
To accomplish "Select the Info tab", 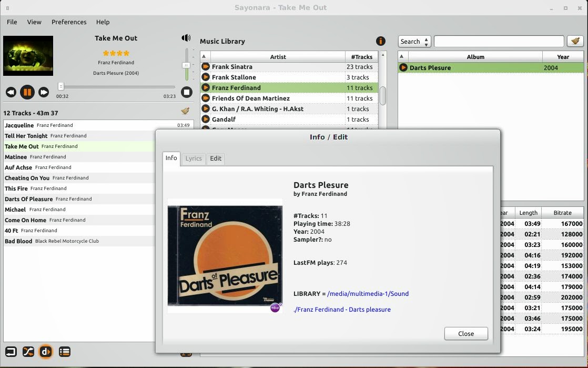I will (171, 158).
